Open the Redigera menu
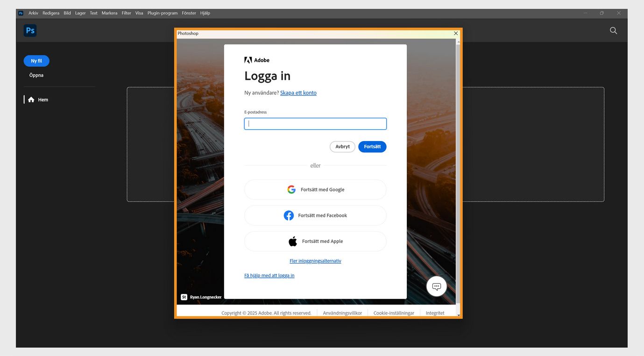This screenshot has width=644, height=356. (51, 13)
